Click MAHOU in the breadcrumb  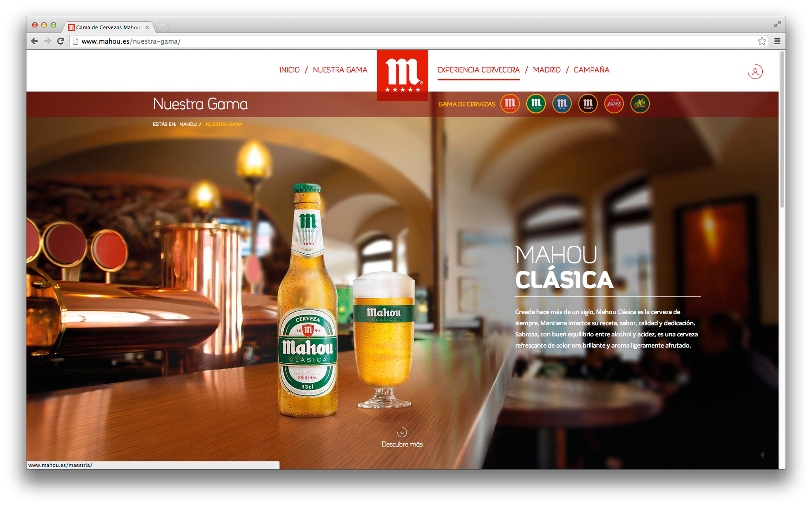pyautogui.click(x=188, y=124)
